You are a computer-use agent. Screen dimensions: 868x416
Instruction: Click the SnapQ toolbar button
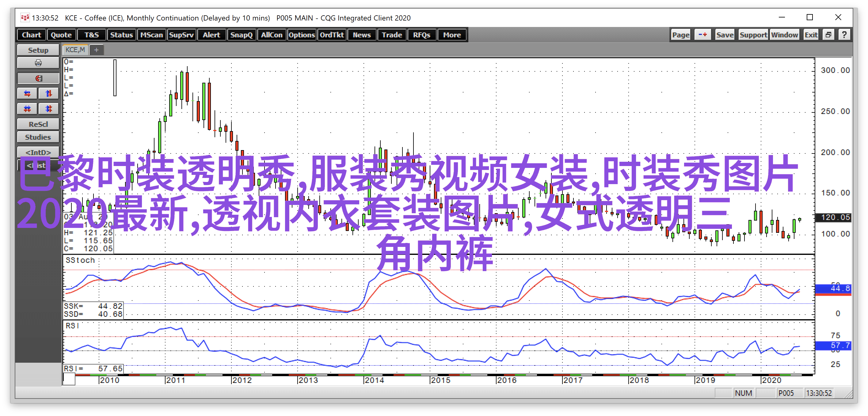(x=241, y=35)
